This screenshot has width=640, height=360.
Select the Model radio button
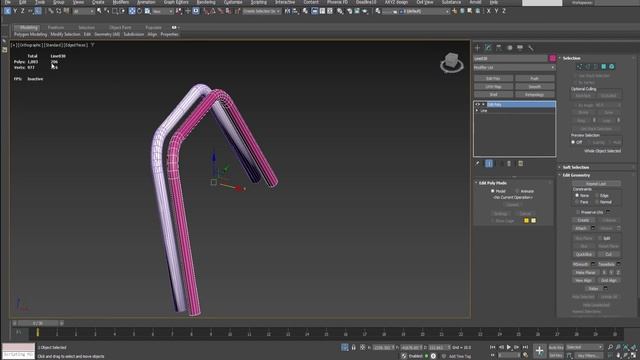click(x=493, y=191)
